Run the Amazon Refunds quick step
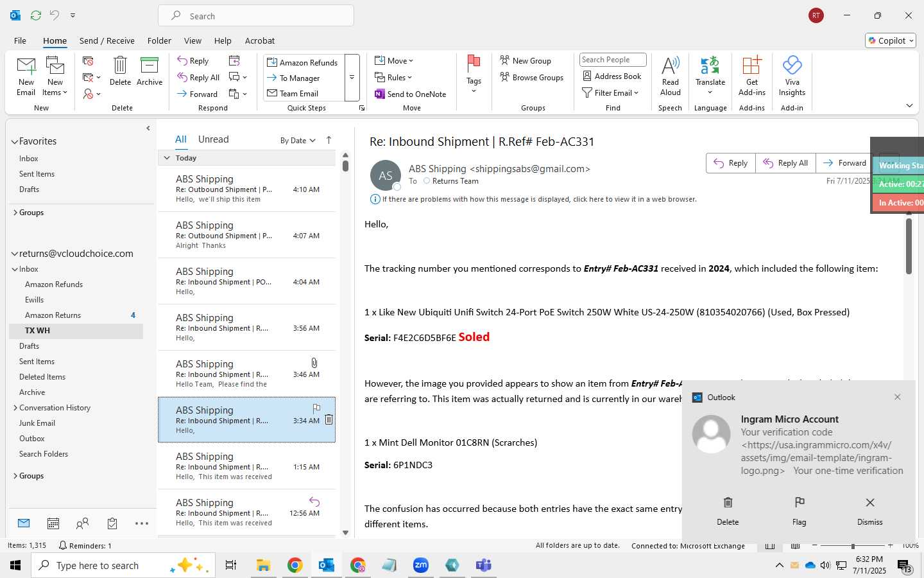This screenshot has width=924, height=578. pyautogui.click(x=302, y=62)
